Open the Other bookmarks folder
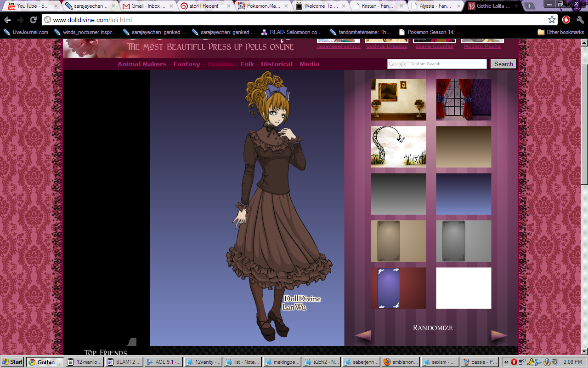This screenshot has width=588, height=368. coord(560,32)
